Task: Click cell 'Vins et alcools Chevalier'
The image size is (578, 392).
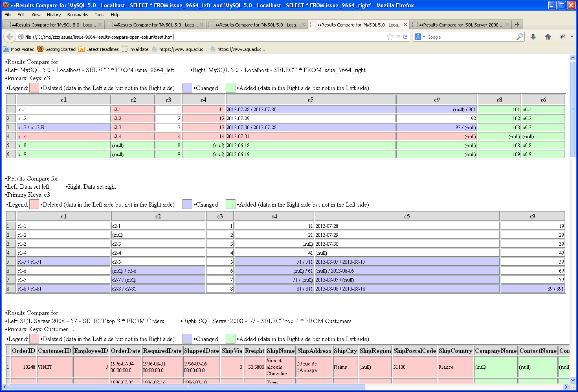Action: (x=281, y=367)
